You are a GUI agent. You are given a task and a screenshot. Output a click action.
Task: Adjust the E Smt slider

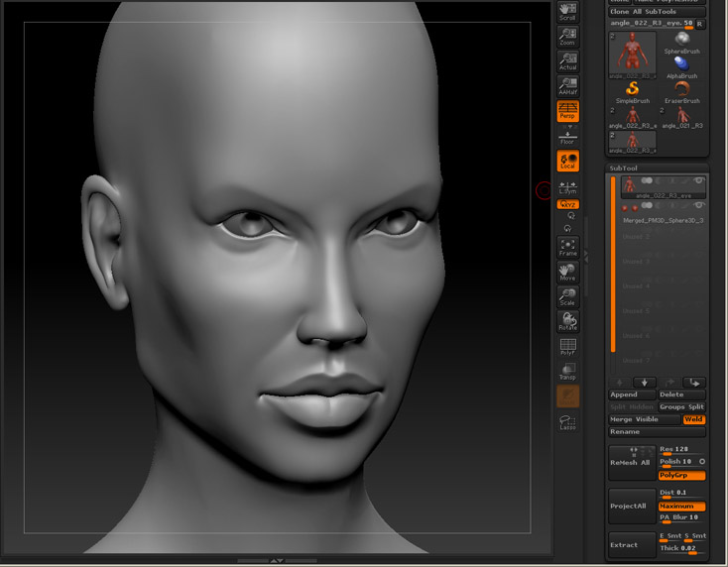click(669, 536)
